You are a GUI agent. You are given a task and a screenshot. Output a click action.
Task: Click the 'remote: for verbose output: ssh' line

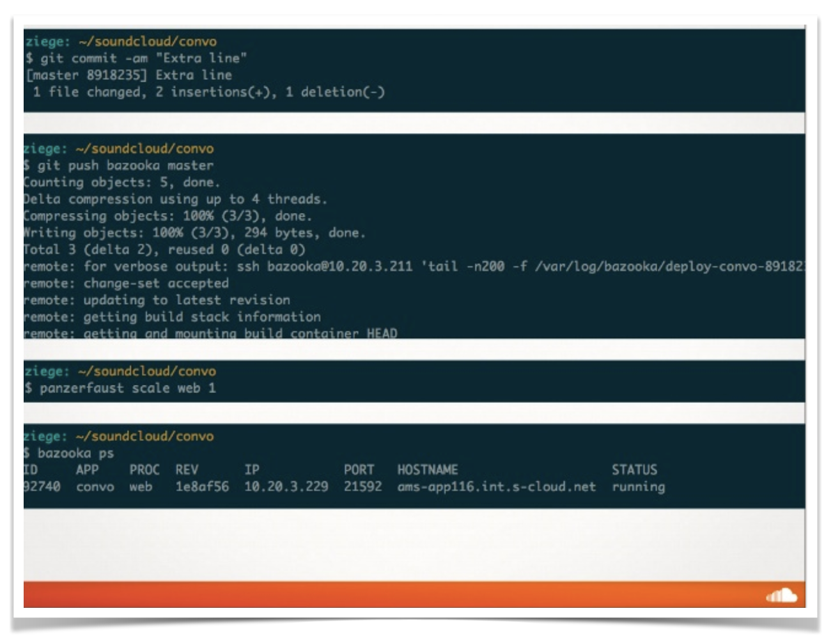tap(414, 267)
